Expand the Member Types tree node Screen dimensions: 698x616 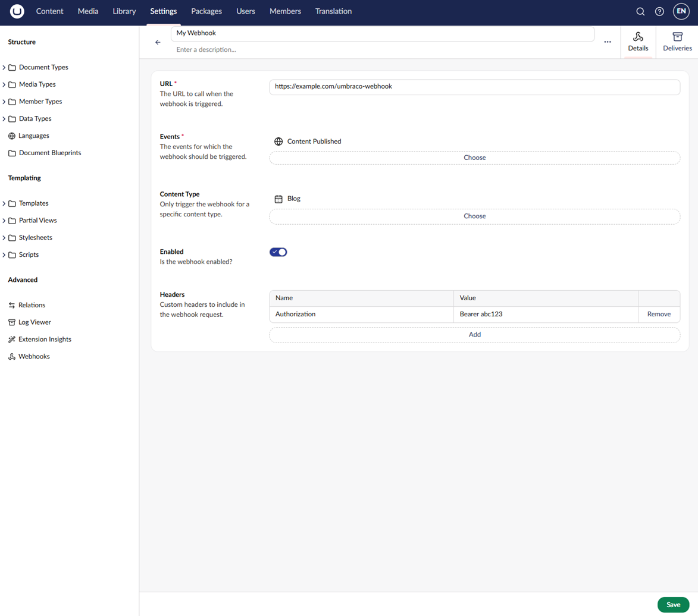(x=4, y=102)
